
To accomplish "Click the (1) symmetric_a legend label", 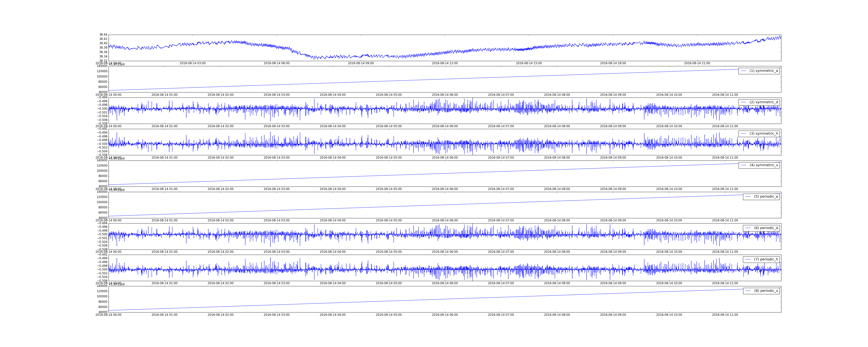I will (763, 71).
